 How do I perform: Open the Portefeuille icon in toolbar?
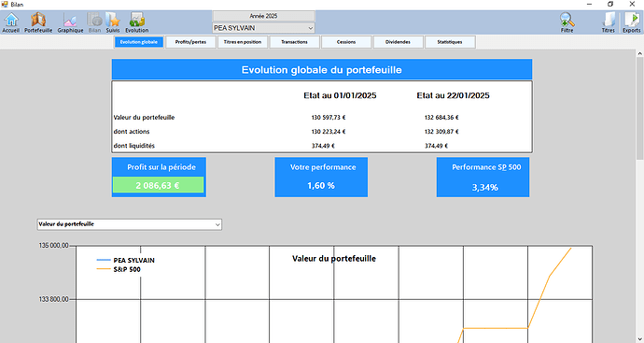[38, 22]
